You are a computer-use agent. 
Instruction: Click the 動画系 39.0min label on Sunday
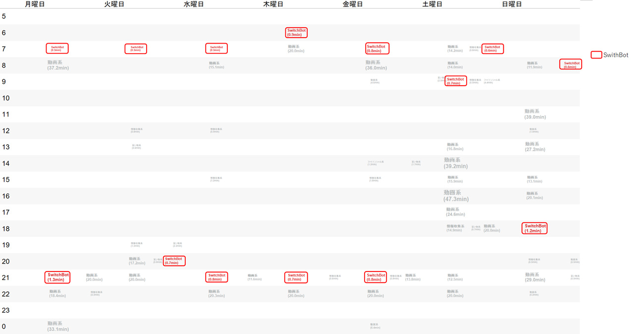coord(535,114)
